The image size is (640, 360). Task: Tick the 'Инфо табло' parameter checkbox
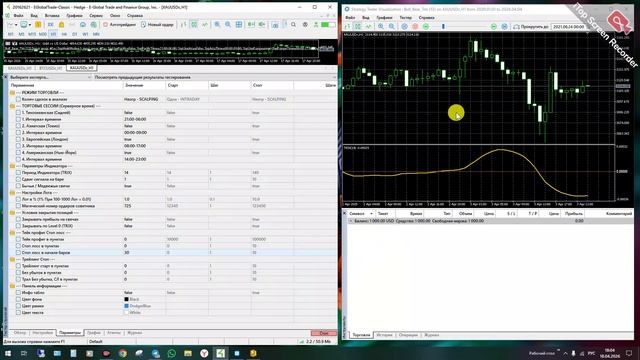[18, 293]
